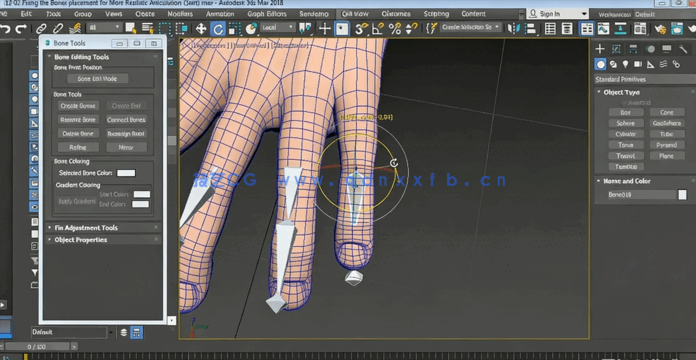Toggle the Ribbon display button
Viewport: 696px width, 360px height.
point(587,29)
